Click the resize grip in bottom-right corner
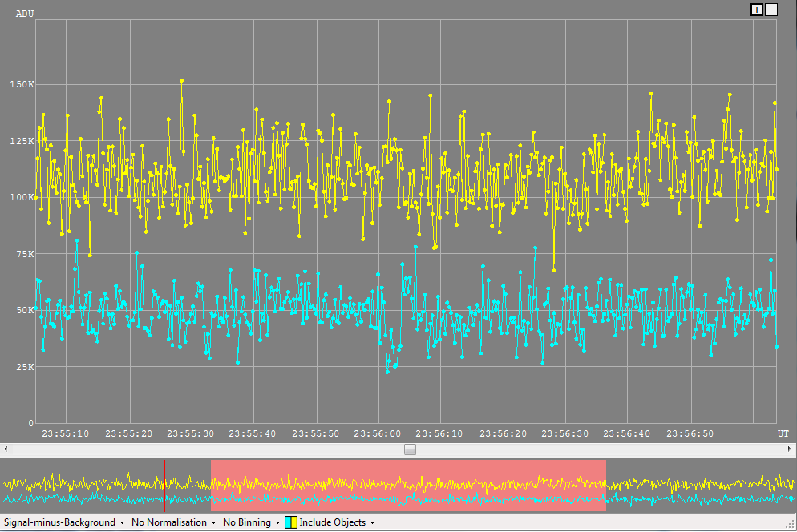The height and width of the screenshot is (532, 797). tap(791, 526)
